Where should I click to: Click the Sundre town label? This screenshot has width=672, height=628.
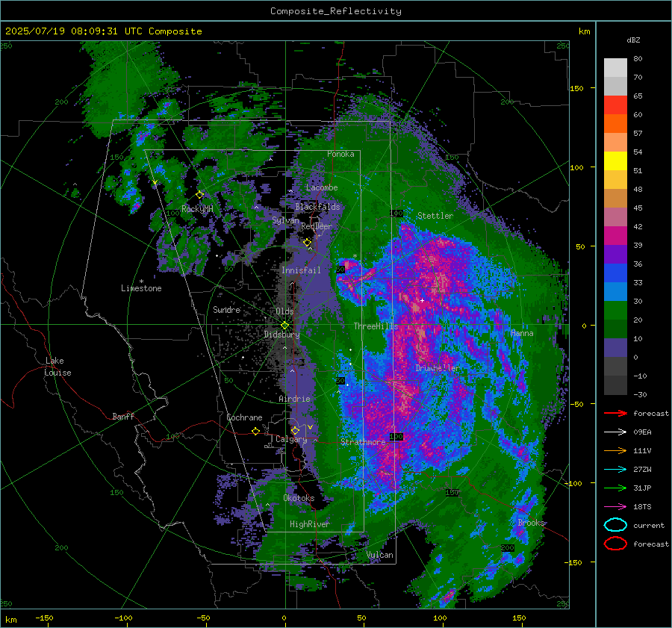point(226,309)
